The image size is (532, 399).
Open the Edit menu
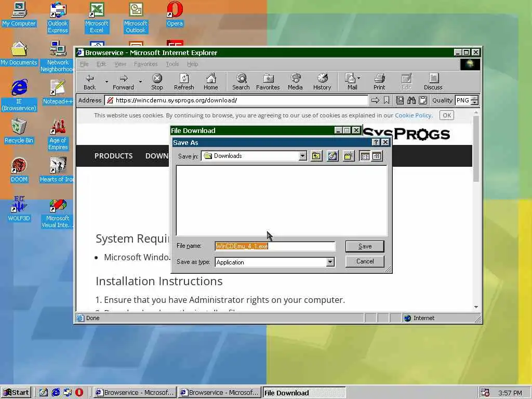tap(101, 64)
